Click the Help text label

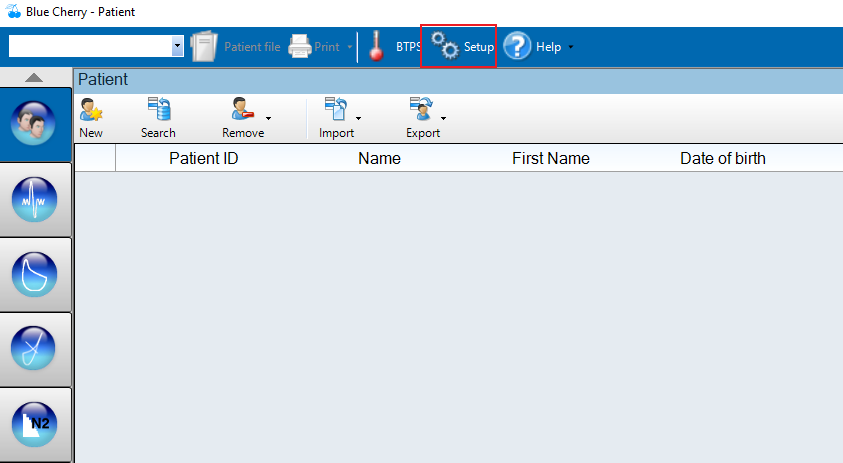[548, 47]
